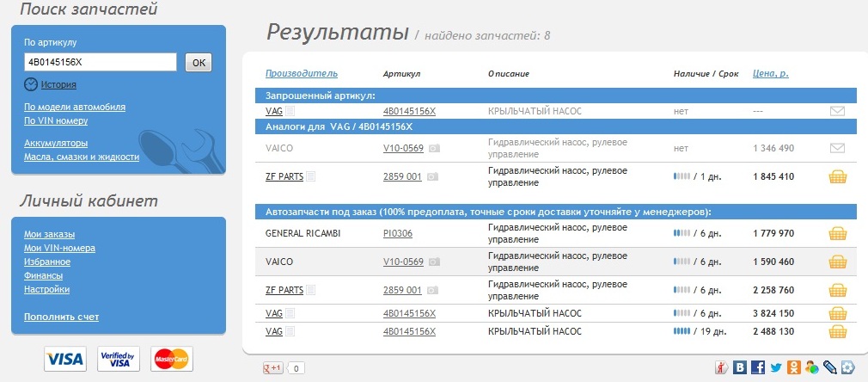The width and height of the screenshot is (868, 382).
Task: Add GENERAL RICAMBI PI0306 to cart
Action: tap(838, 233)
